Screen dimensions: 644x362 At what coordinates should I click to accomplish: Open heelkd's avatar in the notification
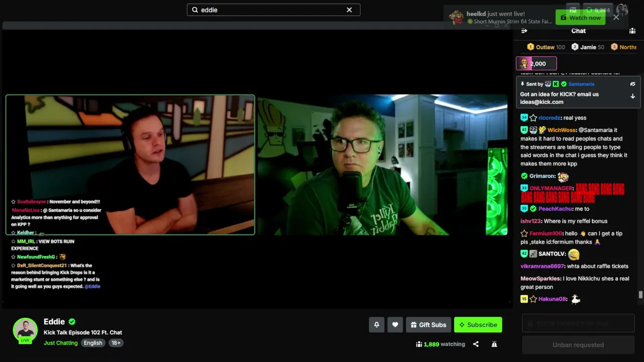point(456,18)
